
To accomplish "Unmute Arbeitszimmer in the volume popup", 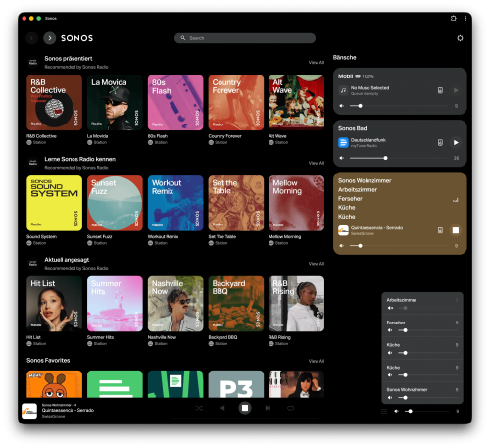I will tap(390, 308).
